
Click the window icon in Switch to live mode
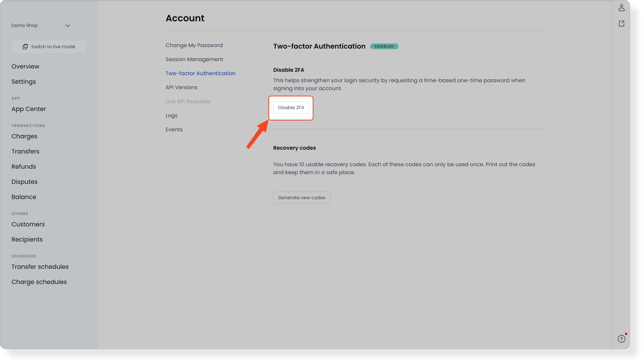(25, 47)
